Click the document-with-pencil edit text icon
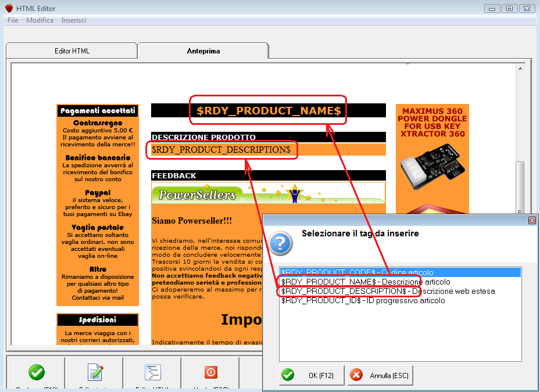540x392 pixels. coord(95,372)
